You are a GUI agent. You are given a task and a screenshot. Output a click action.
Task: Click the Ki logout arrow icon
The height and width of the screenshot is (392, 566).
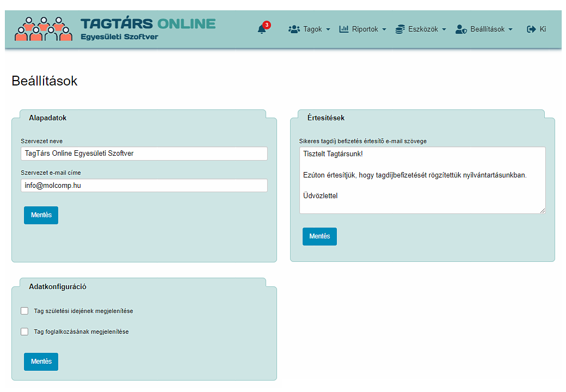pos(531,29)
